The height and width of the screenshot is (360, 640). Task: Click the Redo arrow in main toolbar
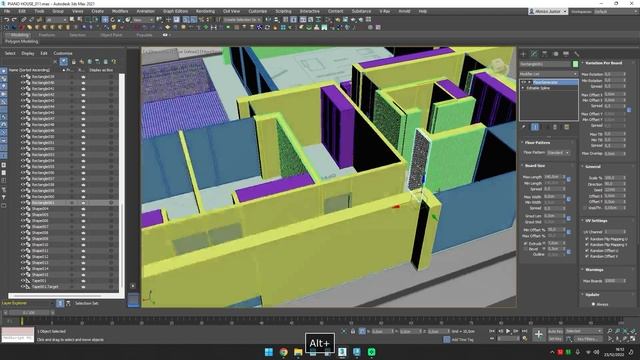point(14,20)
